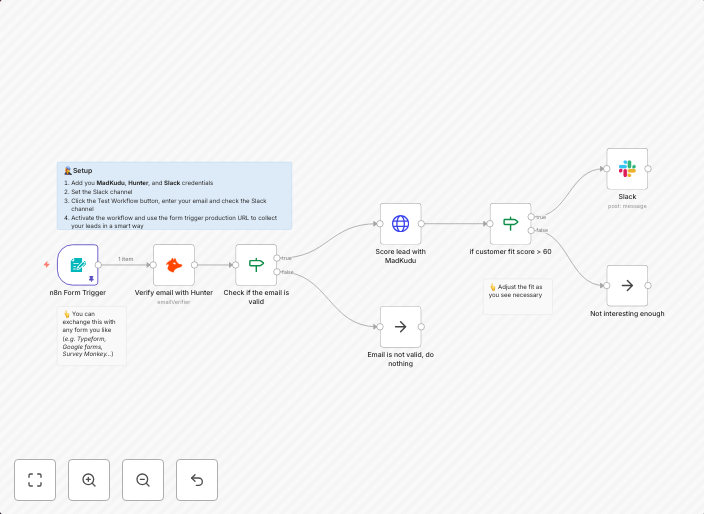The image size is (704, 514).
Task: Zoom out of the canvas
Action: pyautogui.click(x=143, y=480)
